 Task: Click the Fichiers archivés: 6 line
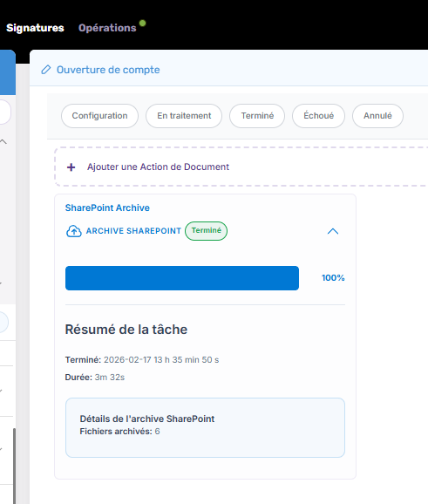[119, 432]
